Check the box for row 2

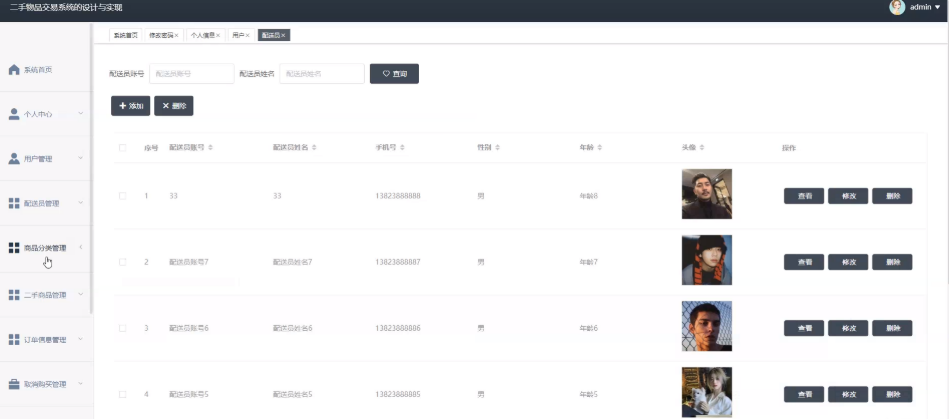[x=123, y=262]
